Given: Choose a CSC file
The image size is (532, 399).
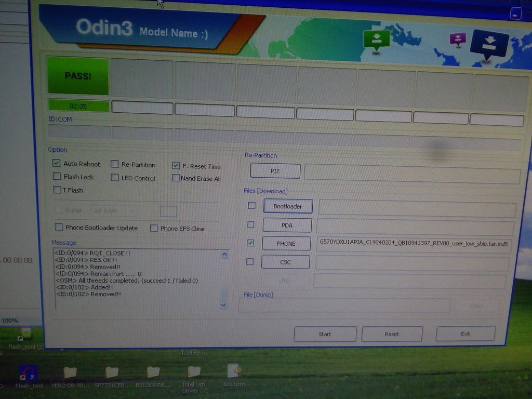Looking at the screenshot, I should tap(285, 262).
